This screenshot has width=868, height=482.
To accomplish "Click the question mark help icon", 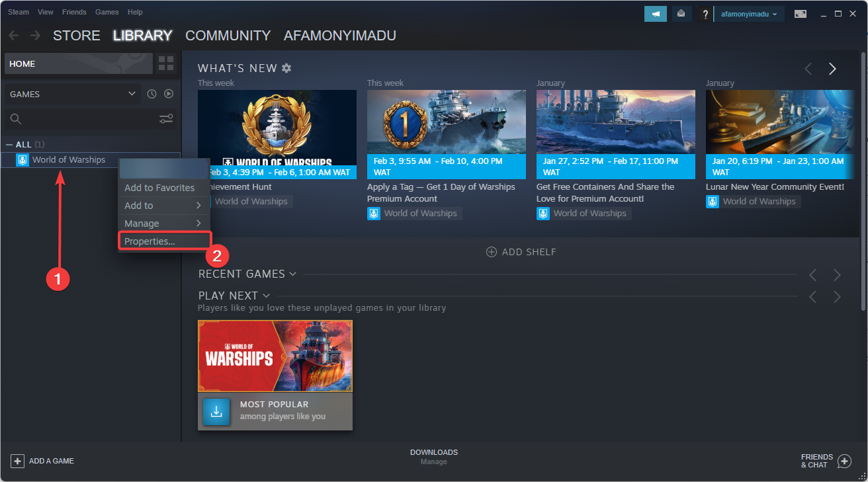I will (705, 14).
